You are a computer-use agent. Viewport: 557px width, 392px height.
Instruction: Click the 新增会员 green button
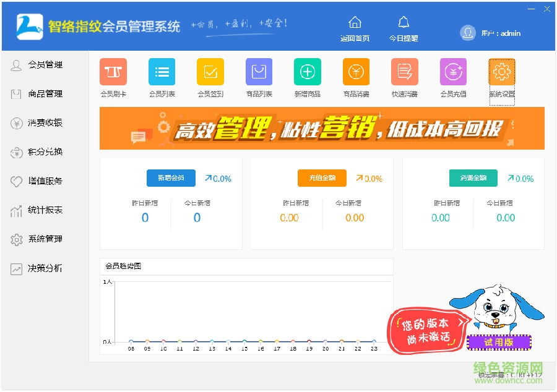click(171, 178)
